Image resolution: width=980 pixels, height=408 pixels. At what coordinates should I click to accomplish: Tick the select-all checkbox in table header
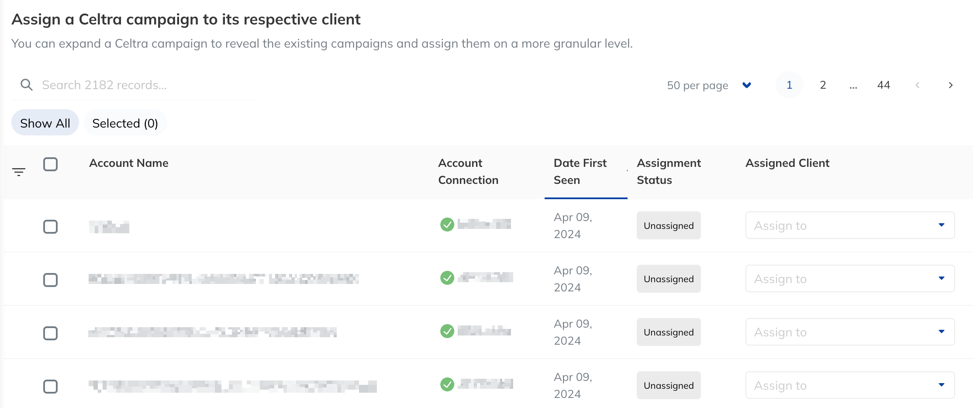pyautogui.click(x=51, y=164)
